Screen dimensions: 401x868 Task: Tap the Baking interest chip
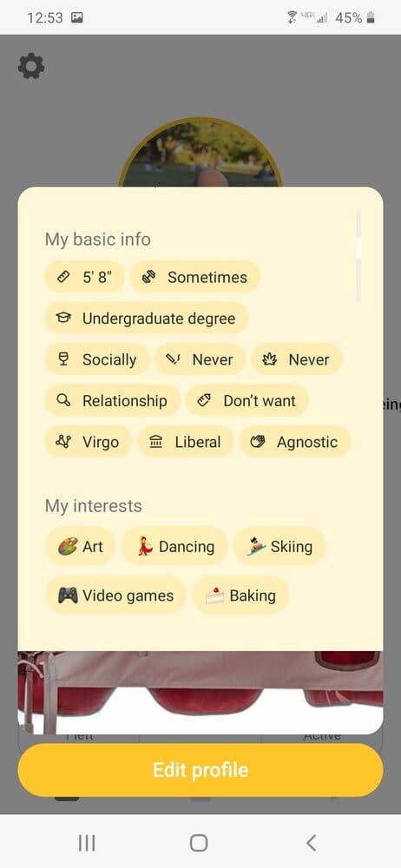[240, 595]
